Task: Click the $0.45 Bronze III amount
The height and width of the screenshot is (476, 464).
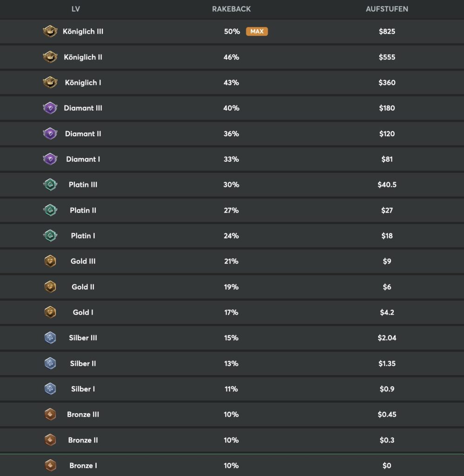Action: tap(387, 414)
